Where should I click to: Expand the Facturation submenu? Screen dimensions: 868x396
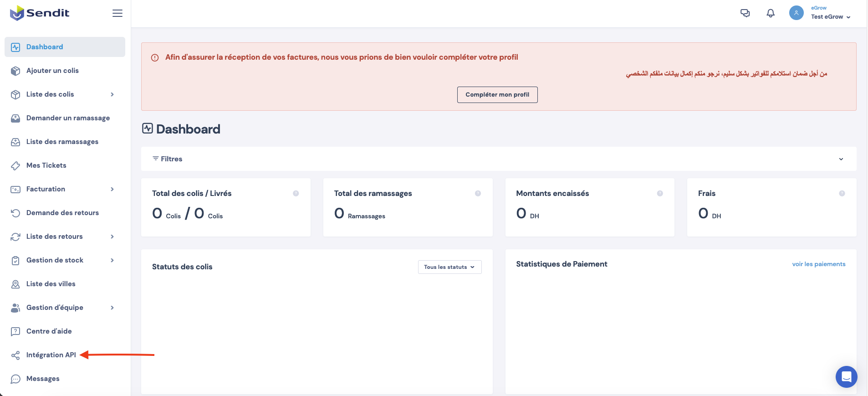[x=112, y=189]
